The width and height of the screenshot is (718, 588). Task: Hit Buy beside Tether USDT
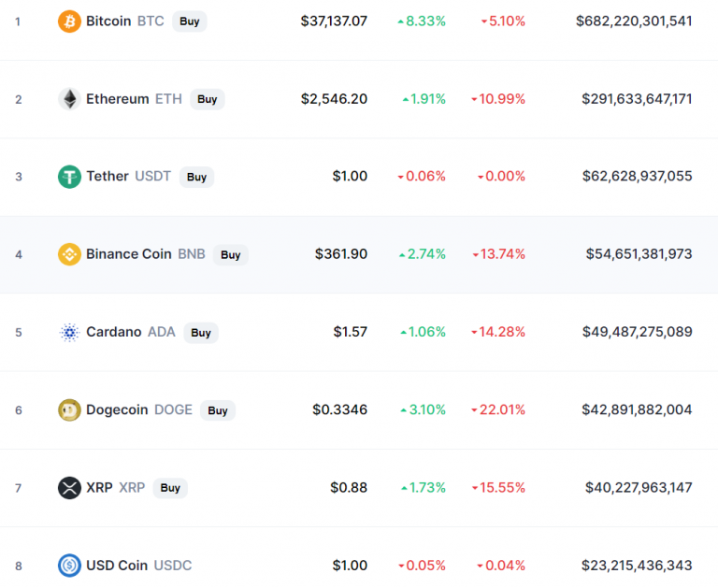(x=196, y=177)
